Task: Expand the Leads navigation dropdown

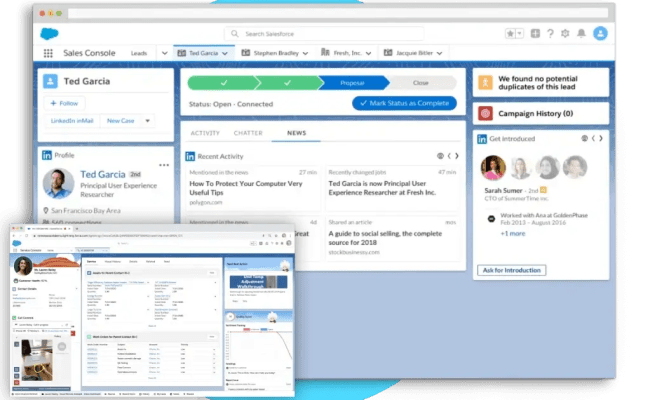Action: [x=165, y=53]
